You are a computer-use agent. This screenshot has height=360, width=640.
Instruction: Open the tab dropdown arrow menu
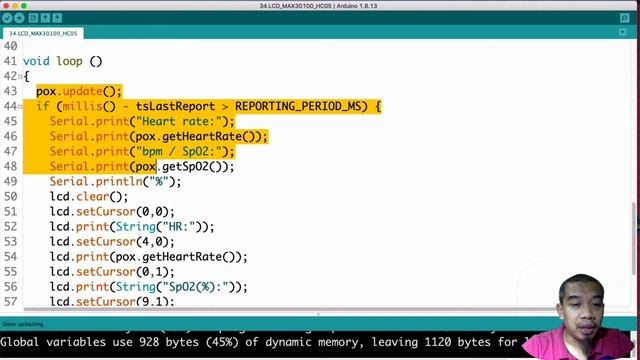click(x=622, y=32)
